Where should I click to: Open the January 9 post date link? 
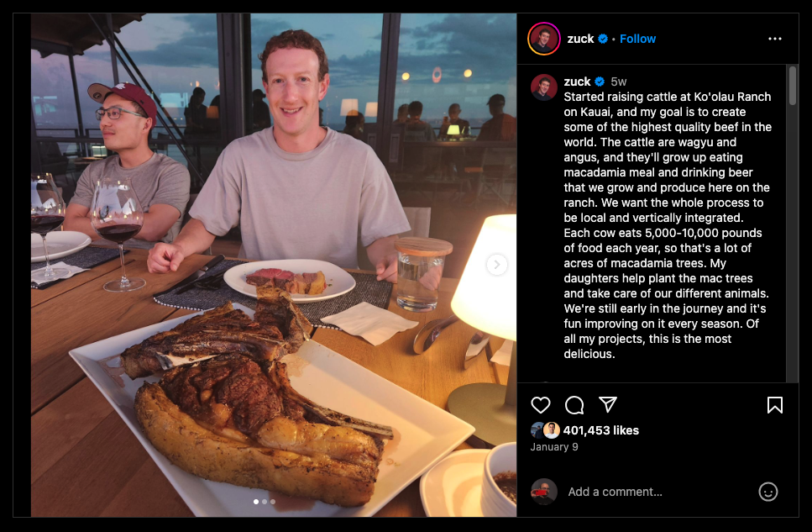[x=554, y=447]
